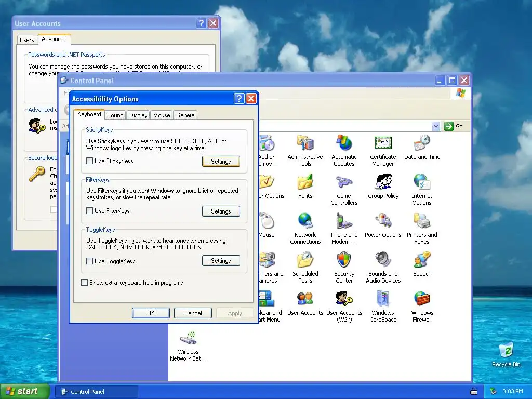This screenshot has width=532, height=399.
Task: Enable Use StickyKeys checkbox
Action: coord(89,161)
